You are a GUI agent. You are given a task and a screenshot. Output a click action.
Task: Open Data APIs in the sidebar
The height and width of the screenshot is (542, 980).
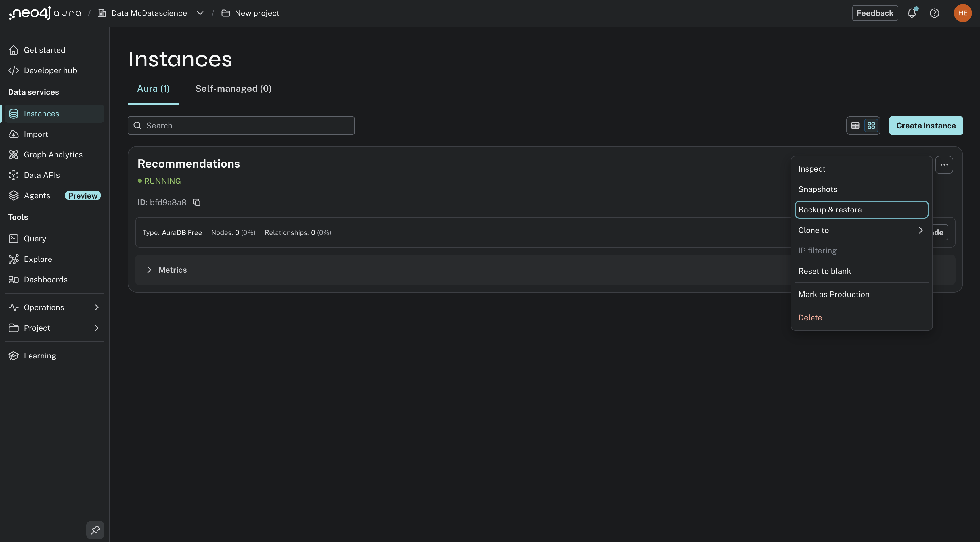(42, 175)
